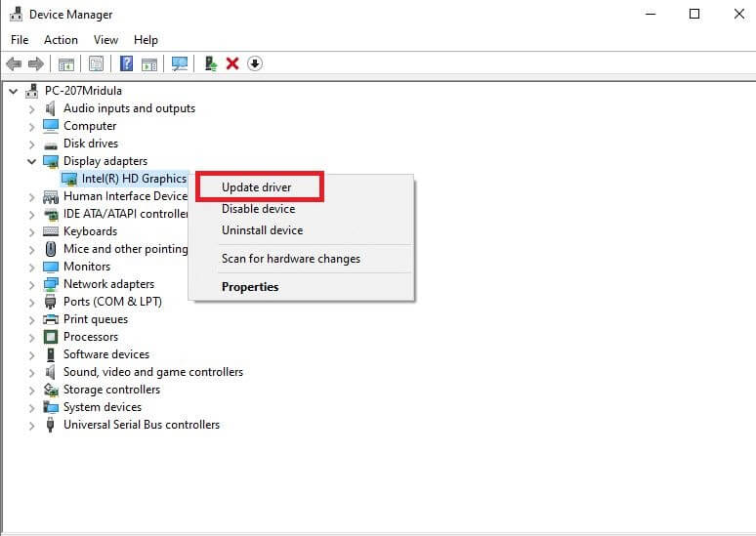Viewport: 756px width, 536px height.
Task: Click Scan for hardware changes monitor icon
Action: click(180, 63)
